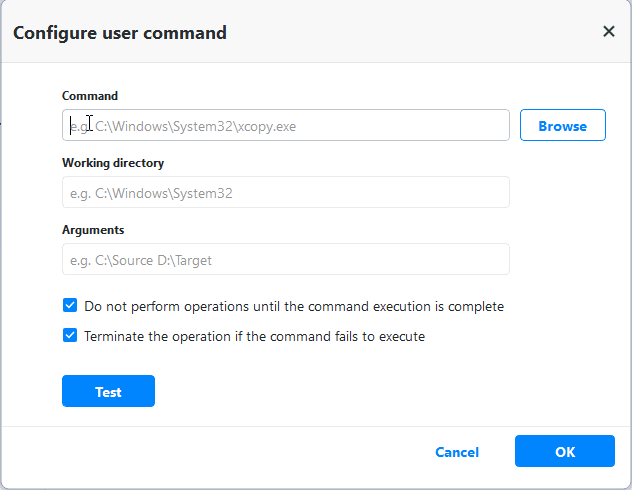Click the C:\Windows\System32 directory placeholder
Image resolution: width=632 pixels, height=490 pixels.
[150, 193]
